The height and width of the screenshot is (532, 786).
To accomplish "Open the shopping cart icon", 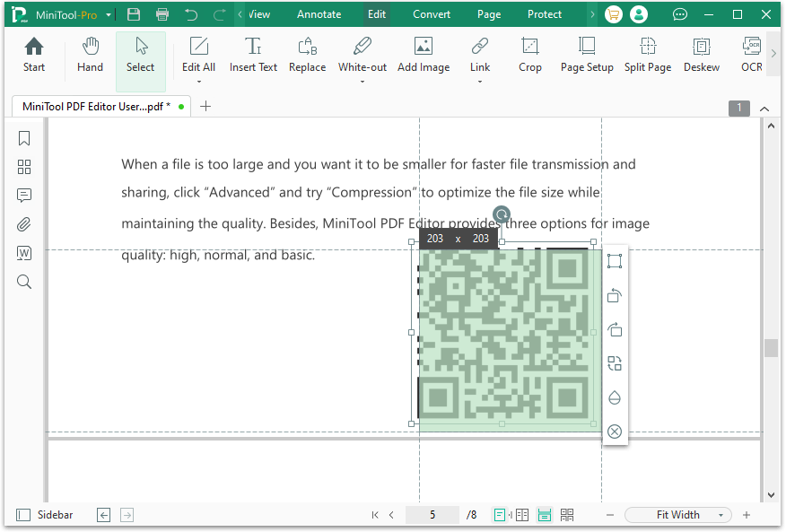I will click(x=613, y=14).
